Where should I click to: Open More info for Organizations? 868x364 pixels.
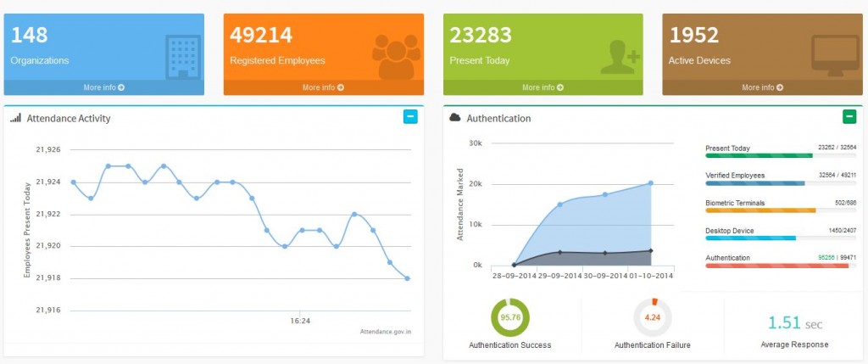click(x=104, y=87)
